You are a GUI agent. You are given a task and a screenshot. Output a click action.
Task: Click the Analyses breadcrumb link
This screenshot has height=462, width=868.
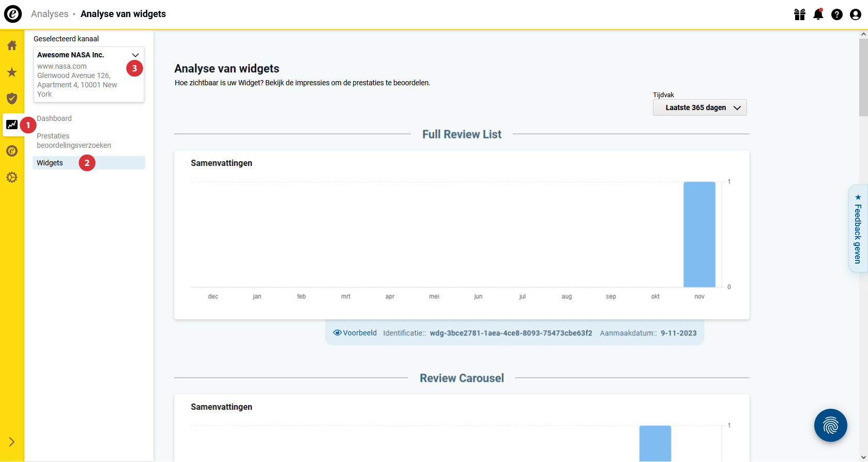click(50, 14)
